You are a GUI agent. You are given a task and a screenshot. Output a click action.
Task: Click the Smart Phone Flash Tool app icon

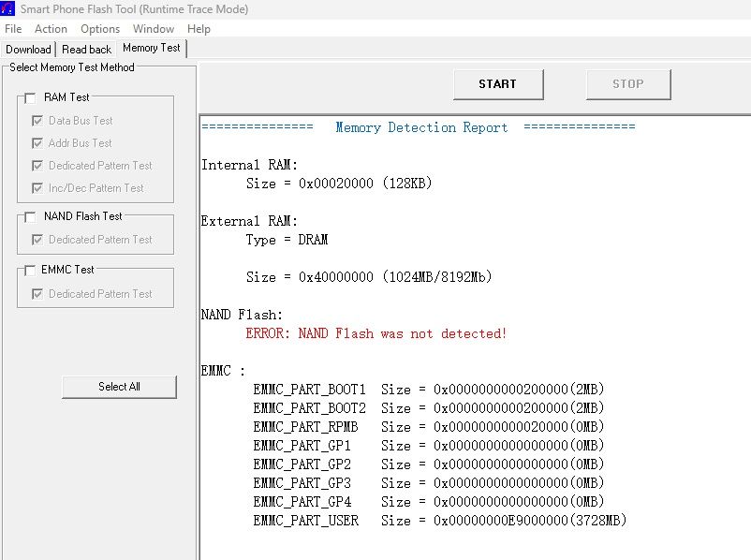click(x=8, y=9)
